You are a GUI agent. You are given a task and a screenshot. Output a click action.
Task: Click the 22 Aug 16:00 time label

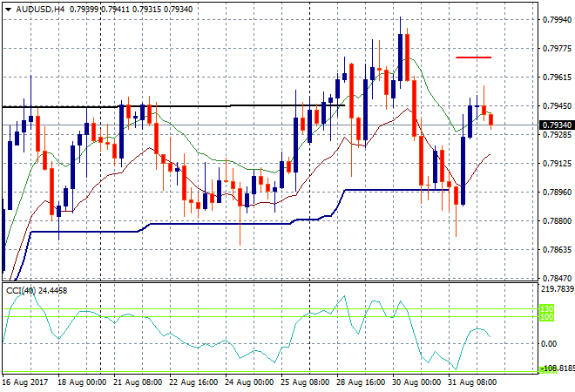(x=193, y=382)
